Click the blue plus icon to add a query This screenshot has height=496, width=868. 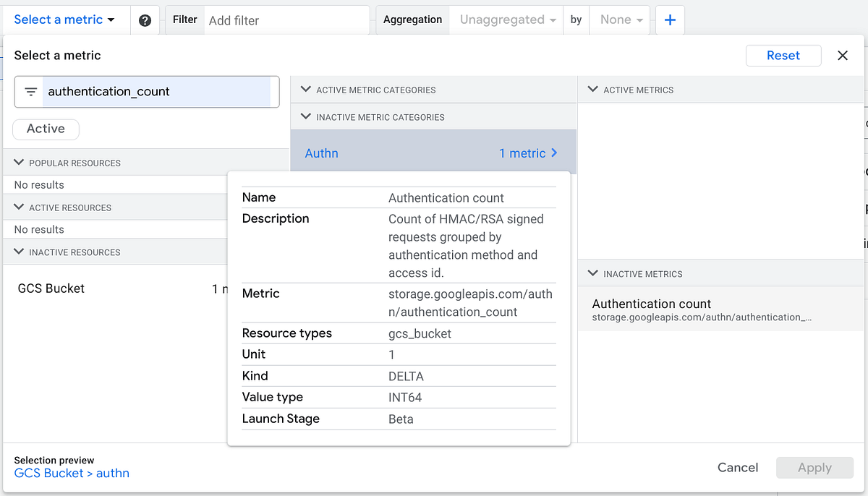click(x=669, y=20)
